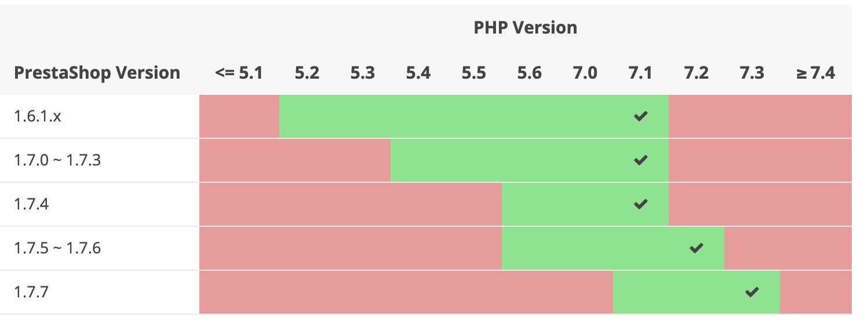Click the 1.7.5 ~ 1.7.6 row label

click(x=57, y=248)
